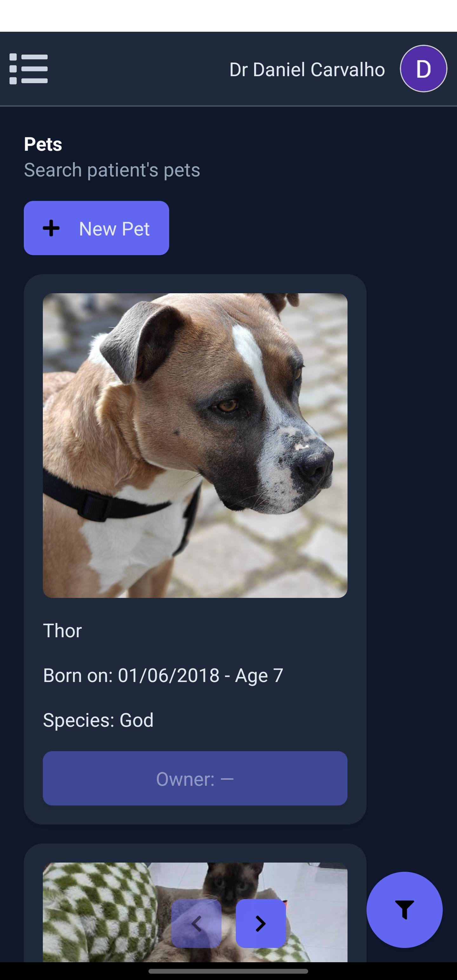Tap the bottom home gesture bar
The height and width of the screenshot is (980, 457).
(228, 971)
